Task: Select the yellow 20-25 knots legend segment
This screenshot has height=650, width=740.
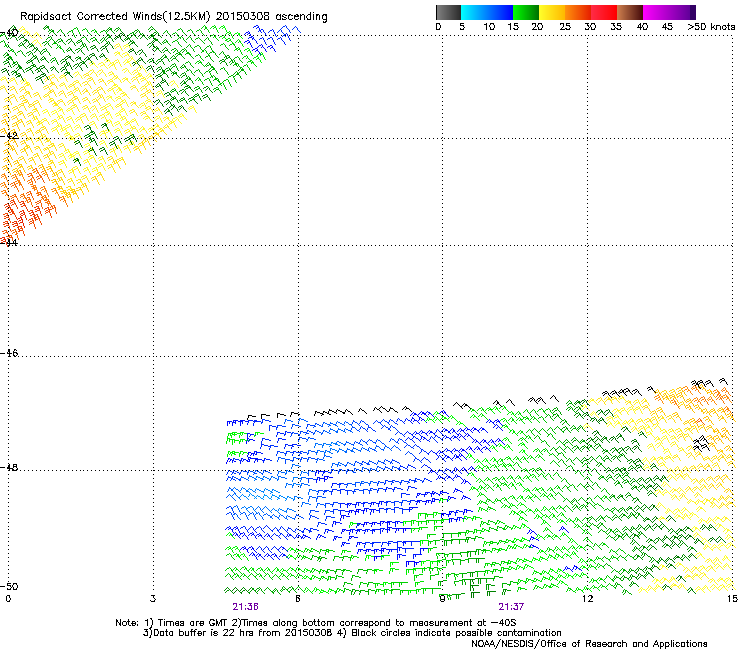Action: coord(552,12)
